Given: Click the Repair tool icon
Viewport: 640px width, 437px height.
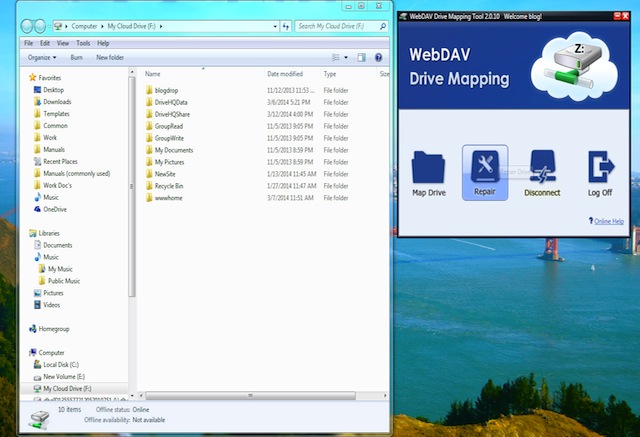Looking at the screenshot, I should [485, 166].
